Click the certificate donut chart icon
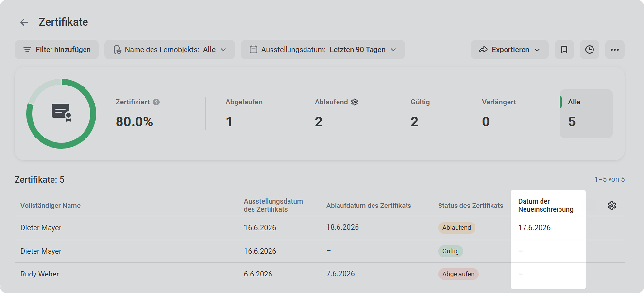Screen dimensions: 644x293 coord(61,113)
